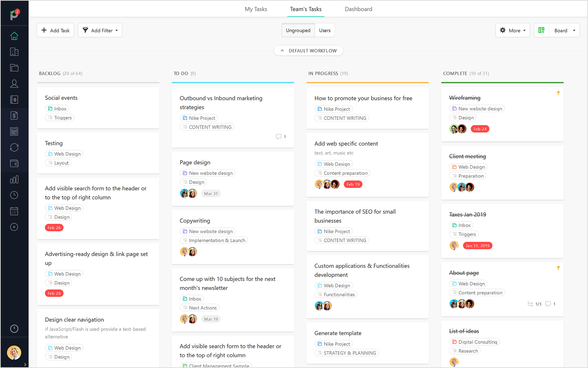Open the Calculator icon in the sidebar

pyautogui.click(x=14, y=131)
